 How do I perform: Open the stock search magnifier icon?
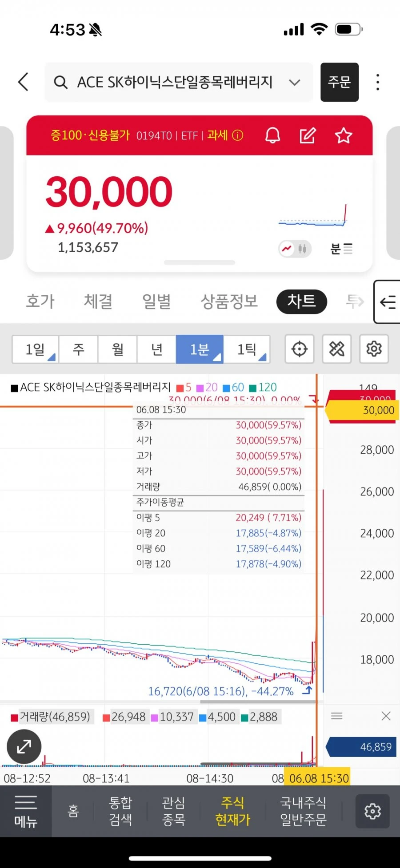[60, 83]
